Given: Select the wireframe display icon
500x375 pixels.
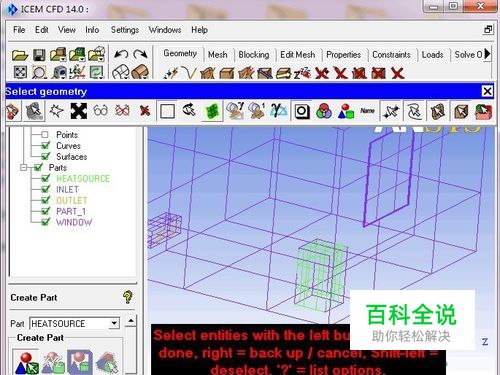Looking at the screenshot, I should tap(120, 72).
